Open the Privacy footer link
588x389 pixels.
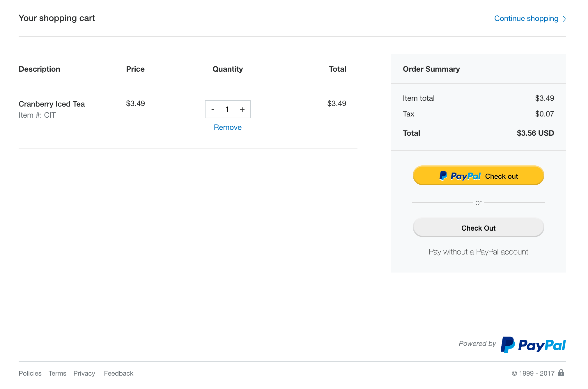pyautogui.click(x=84, y=373)
